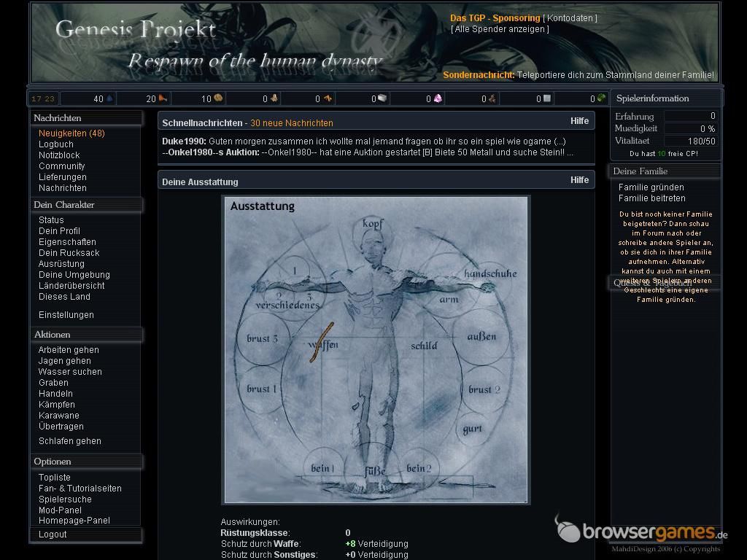Open the Übertragen page
The image size is (747, 560).
click(61, 427)
